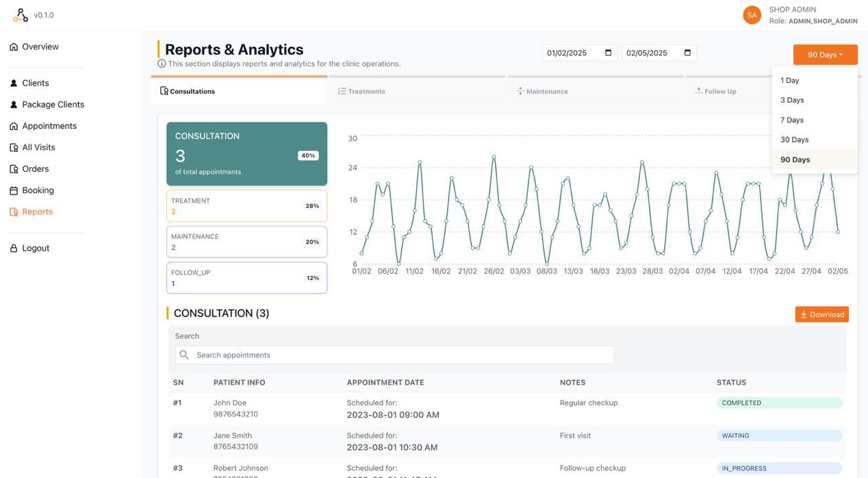The width and height of the screenshot is (868, 478).
Task: Open calendar picker for end date
Action: coord(688,53)
